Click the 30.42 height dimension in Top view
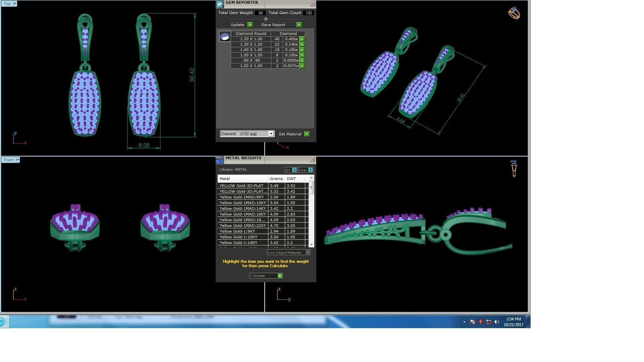This screenshot has width=644, height=362. [x=192, y=75]
